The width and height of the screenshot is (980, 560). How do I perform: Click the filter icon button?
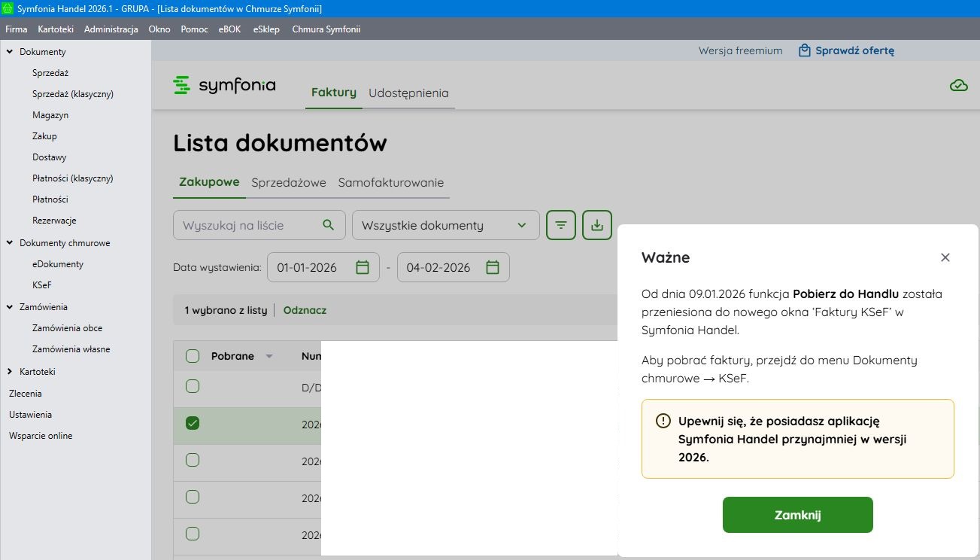[x=561, y=225]
